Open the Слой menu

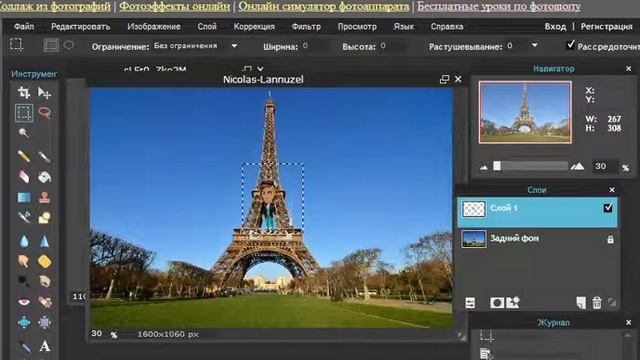point(207,27)
